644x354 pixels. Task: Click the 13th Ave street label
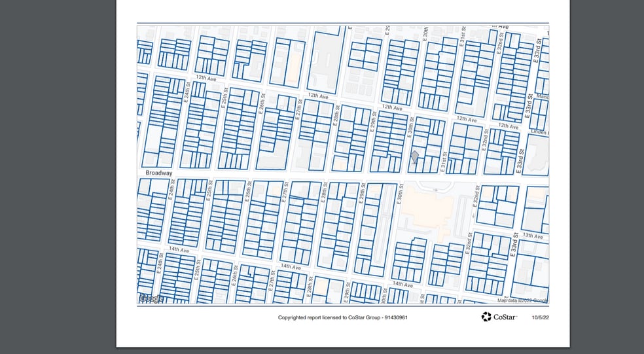click(x=533, y=236)
